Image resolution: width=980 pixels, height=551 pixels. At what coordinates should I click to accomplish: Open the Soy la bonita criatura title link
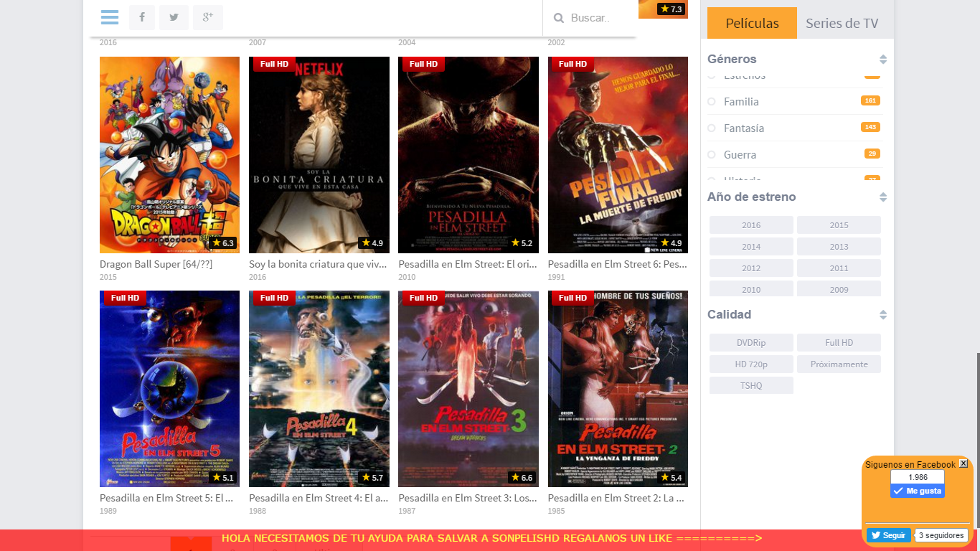318,264
